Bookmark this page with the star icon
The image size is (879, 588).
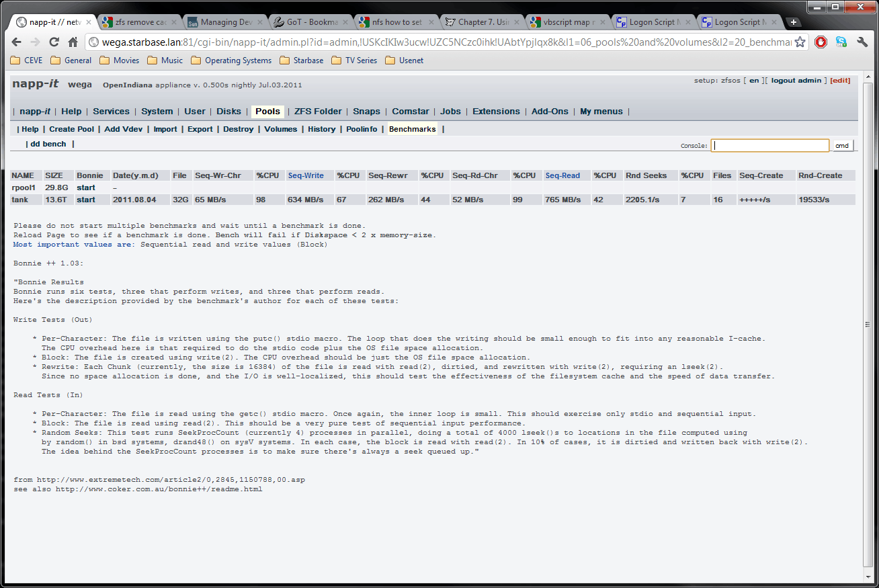tap(800, 42)
